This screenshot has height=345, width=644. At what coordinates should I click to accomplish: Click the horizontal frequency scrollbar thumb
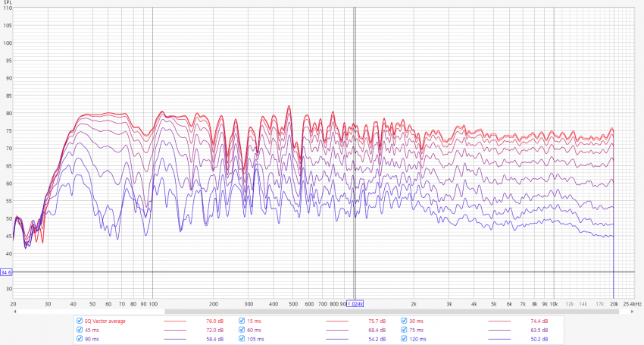pos(394,310)
